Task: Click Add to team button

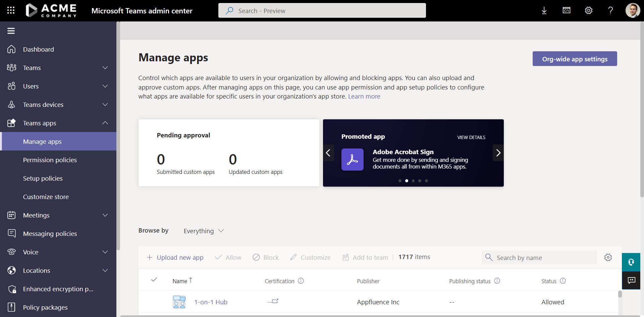Action: coord(365,257)
